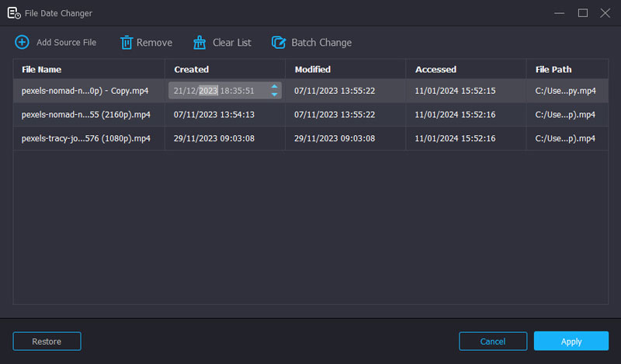Click the Batch Change edit icon
This screenshot has height=364, width=621.
[278, 42]
